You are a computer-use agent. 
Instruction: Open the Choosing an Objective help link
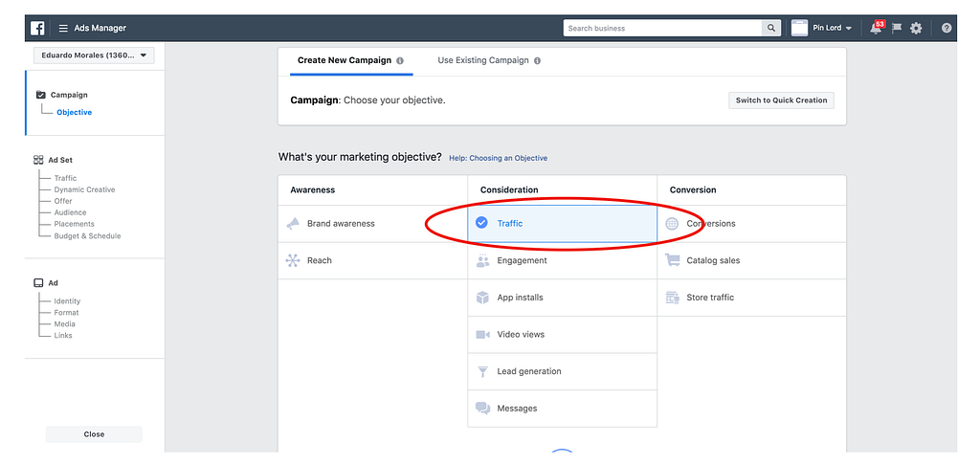click(x=498, y=158)
